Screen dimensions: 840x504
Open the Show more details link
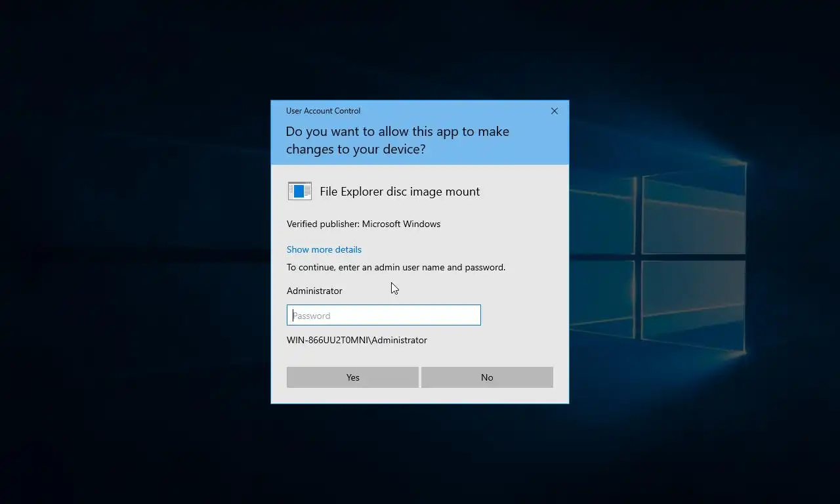(324, 249)
